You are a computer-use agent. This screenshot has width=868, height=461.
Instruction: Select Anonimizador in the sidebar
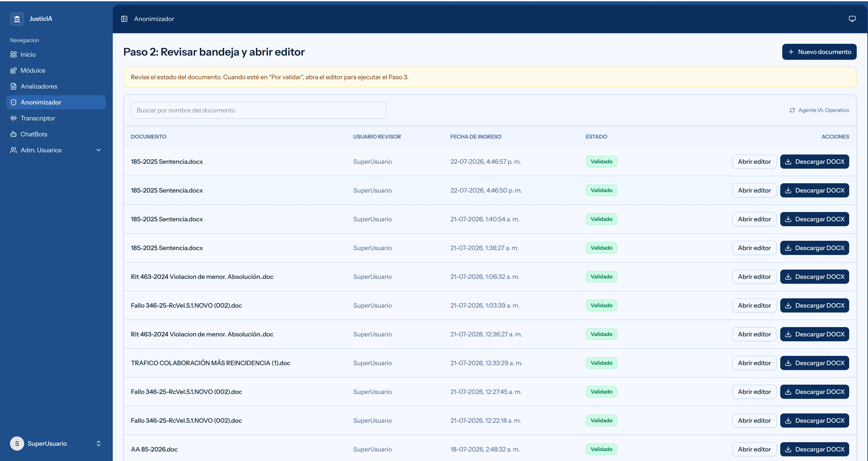point(56,102)
